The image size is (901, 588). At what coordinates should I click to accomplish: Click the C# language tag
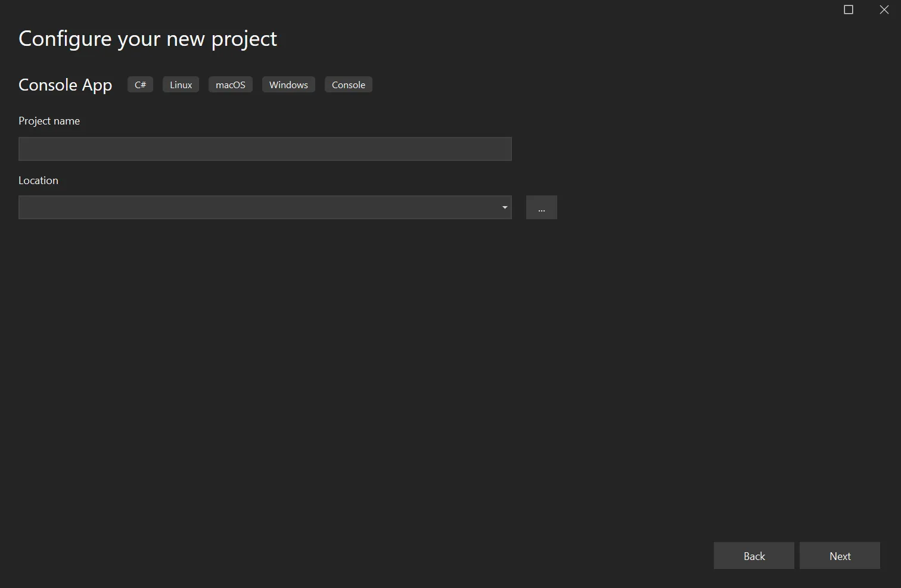(141, 85)
